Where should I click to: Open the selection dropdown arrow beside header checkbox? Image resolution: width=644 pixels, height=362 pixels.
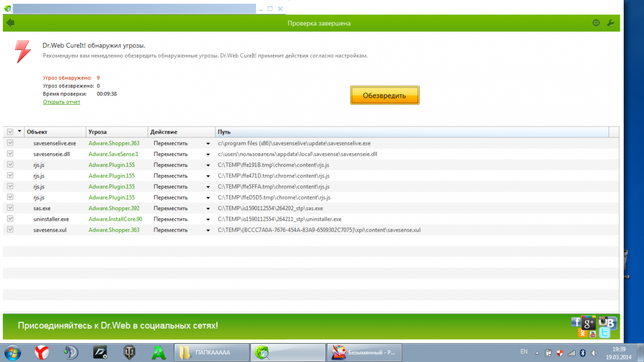tap(20, 131)
